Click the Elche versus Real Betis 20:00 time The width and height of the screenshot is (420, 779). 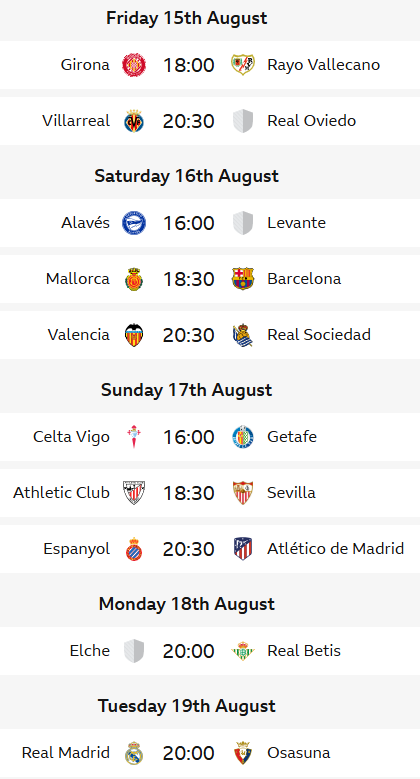[x=188, y=651]
